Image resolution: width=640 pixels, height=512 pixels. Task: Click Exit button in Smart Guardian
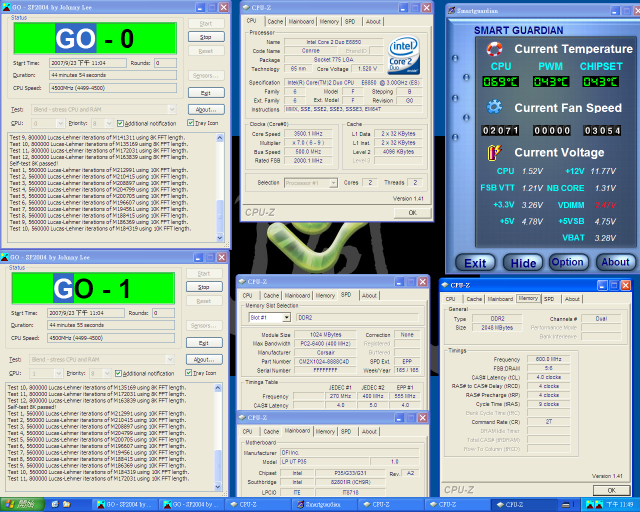click(475, 263)
